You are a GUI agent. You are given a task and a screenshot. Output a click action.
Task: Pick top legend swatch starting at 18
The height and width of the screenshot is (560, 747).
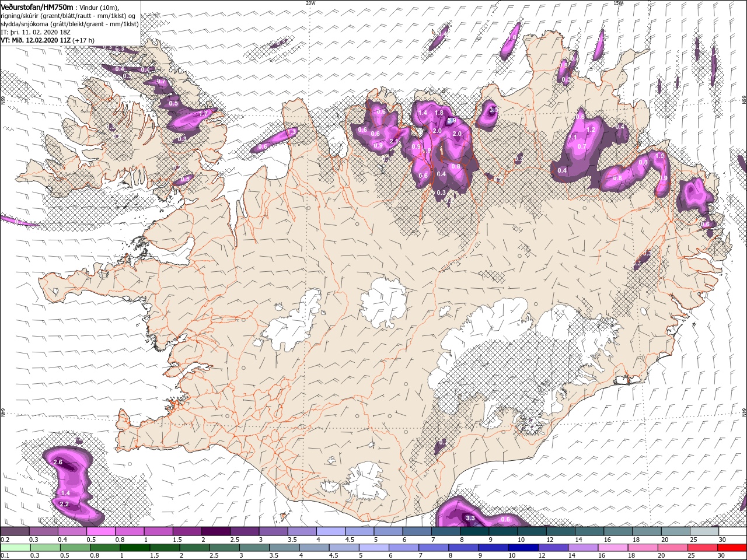click(647, 531)
